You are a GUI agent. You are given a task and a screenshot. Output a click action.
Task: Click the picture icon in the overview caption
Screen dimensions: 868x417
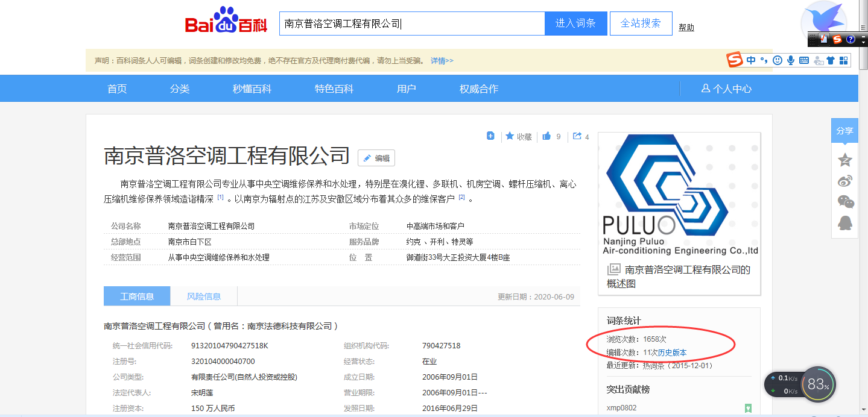[613, 269]
